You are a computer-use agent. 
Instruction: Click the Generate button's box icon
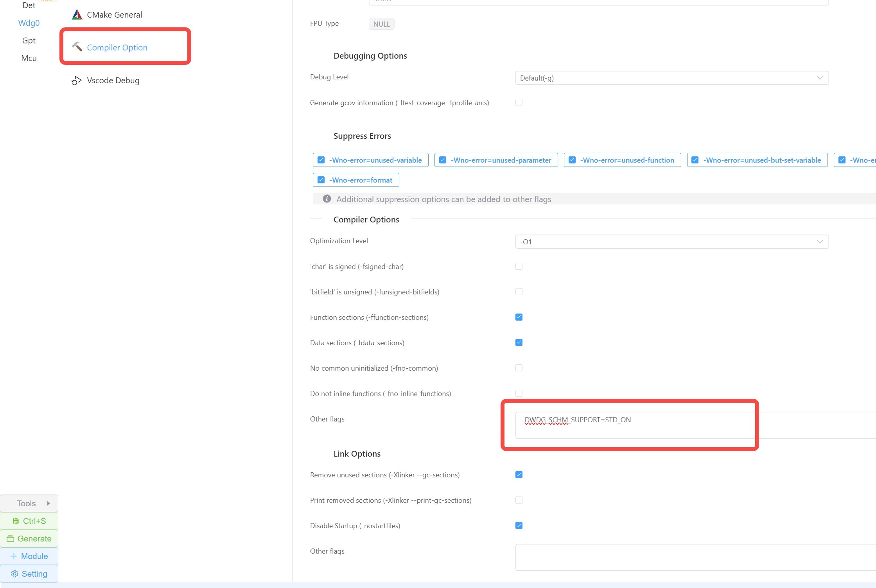click(11, 539)
